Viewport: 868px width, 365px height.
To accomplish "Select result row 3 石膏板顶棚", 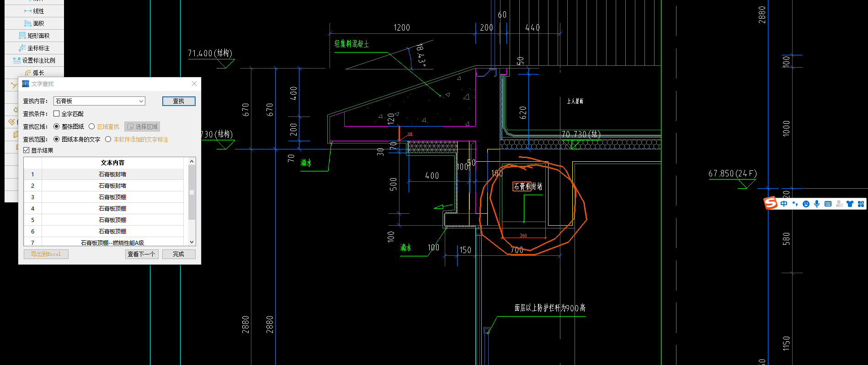I will tap(104, 197).
